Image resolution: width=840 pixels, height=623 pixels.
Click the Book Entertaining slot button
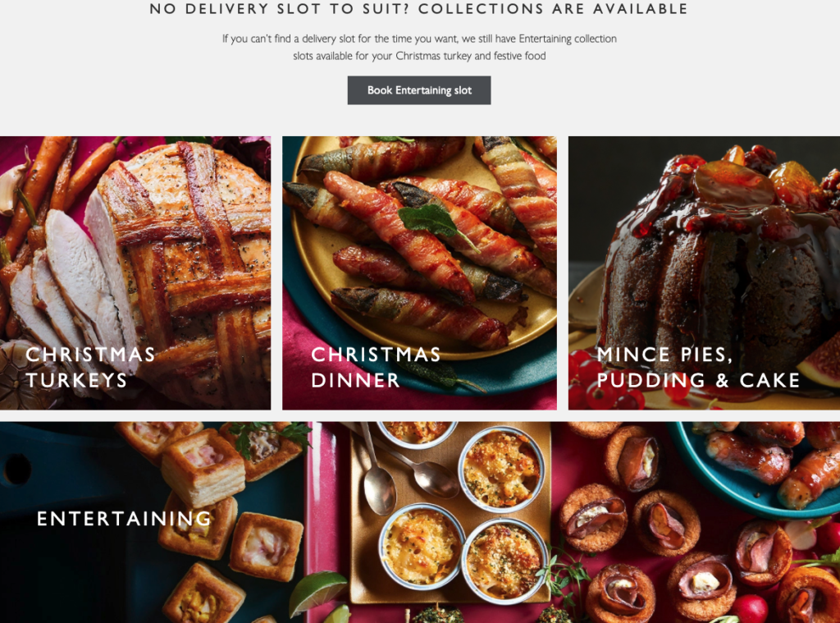[419, 90]
